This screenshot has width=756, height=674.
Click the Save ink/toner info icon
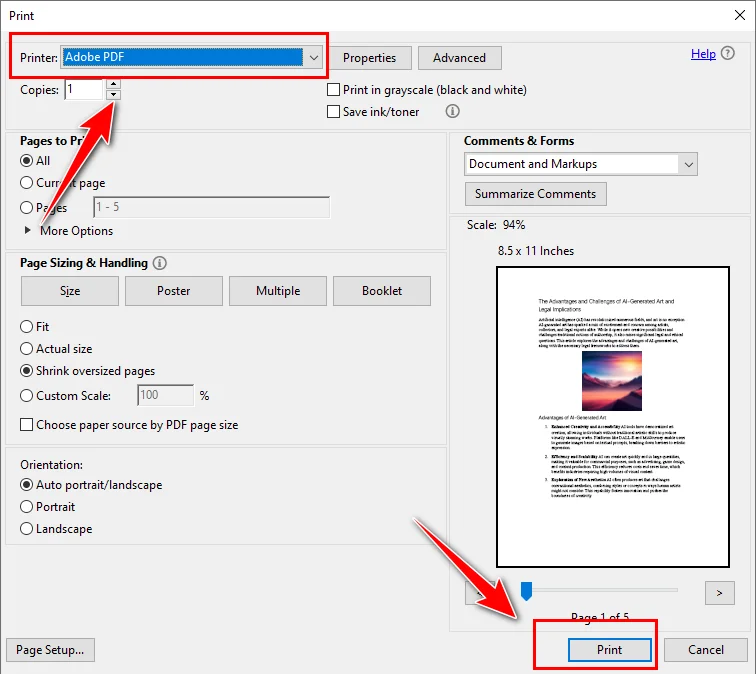[x=452, y=111]
